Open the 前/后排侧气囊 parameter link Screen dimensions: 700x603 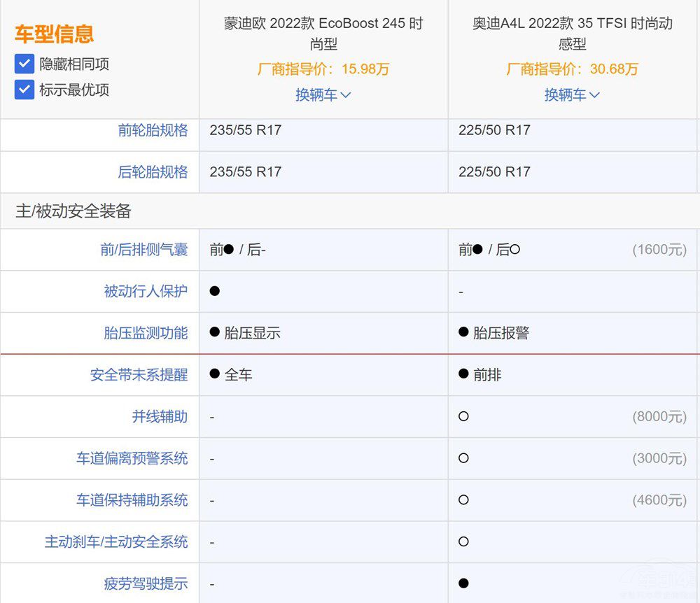tap(143, 250)
